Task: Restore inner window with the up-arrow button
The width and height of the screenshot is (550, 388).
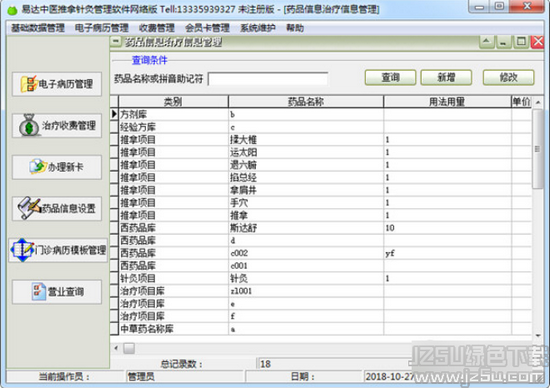Action: [487, 42]
